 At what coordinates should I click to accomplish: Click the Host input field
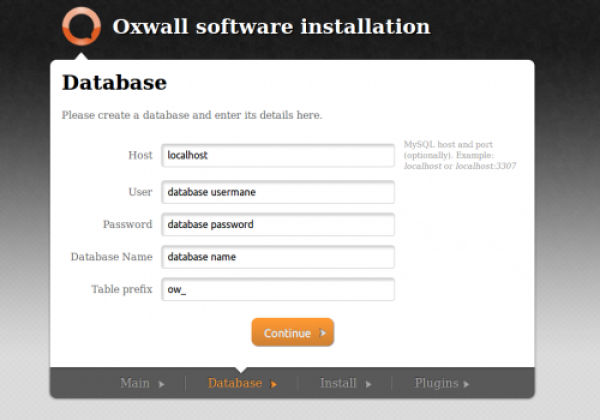click(x=278, y=155)
